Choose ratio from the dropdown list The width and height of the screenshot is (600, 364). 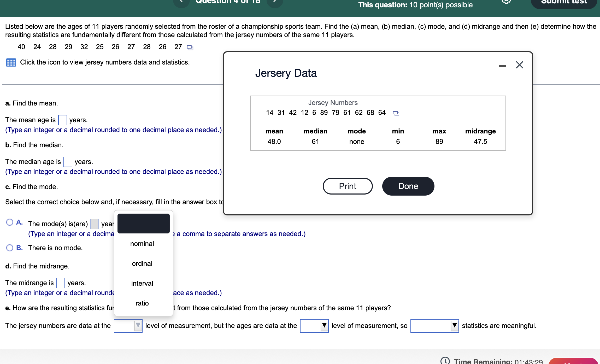[142, 303]
